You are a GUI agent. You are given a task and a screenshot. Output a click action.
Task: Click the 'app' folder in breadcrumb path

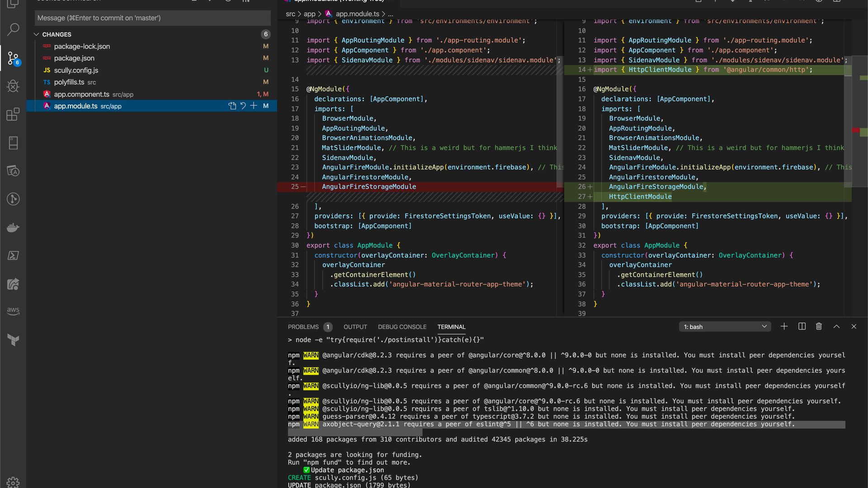coord(309,14)
